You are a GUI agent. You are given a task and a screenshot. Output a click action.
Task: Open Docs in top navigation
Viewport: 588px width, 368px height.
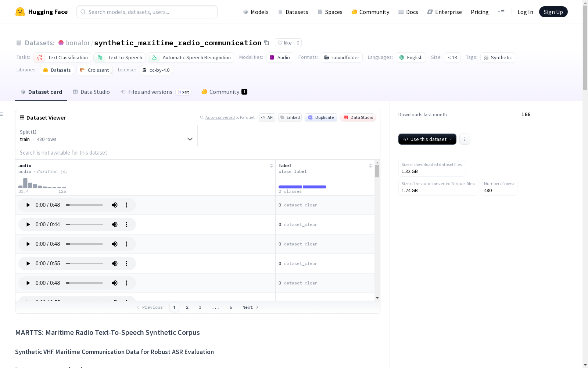408,12
